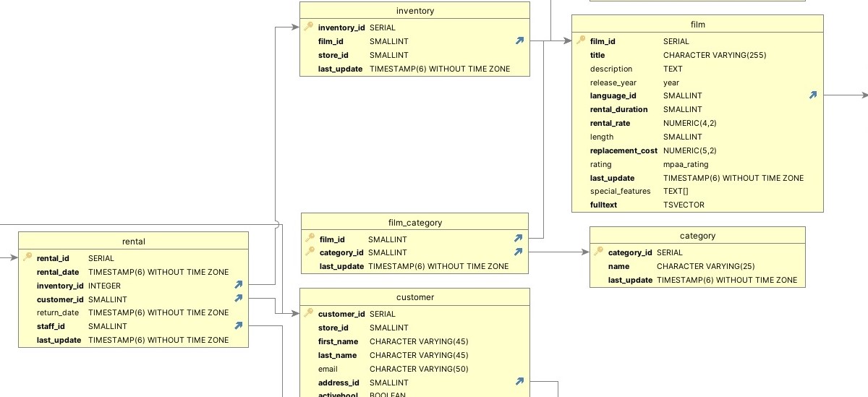Click the key icon beside rental_id
868x397 pixels.
(27, 257)
